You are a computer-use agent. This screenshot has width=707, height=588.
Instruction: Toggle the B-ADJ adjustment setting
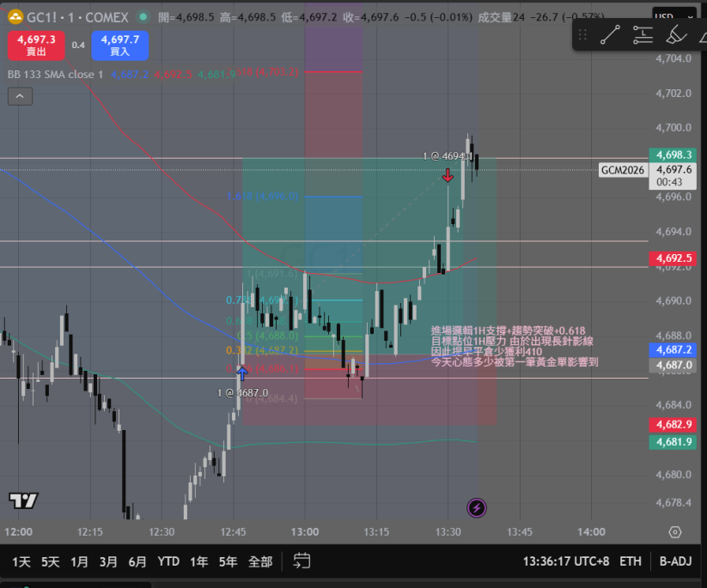pyautogui.click(x=675, y=561)
